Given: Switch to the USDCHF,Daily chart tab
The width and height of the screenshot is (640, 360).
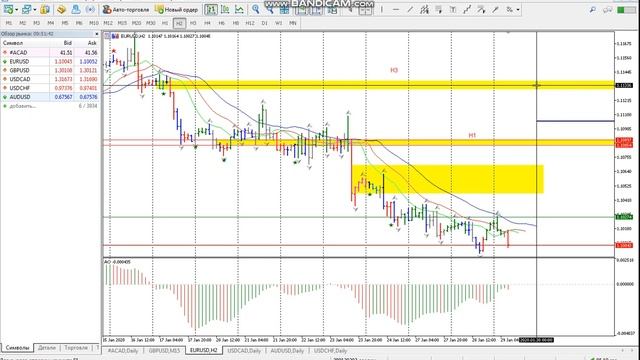Looking at the screenshot, I should (331, 351).
